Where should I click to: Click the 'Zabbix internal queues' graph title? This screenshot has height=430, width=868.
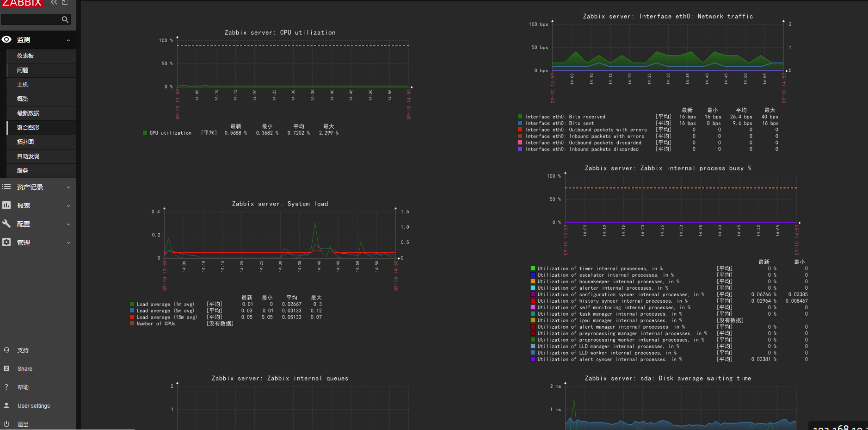[280, 378]
